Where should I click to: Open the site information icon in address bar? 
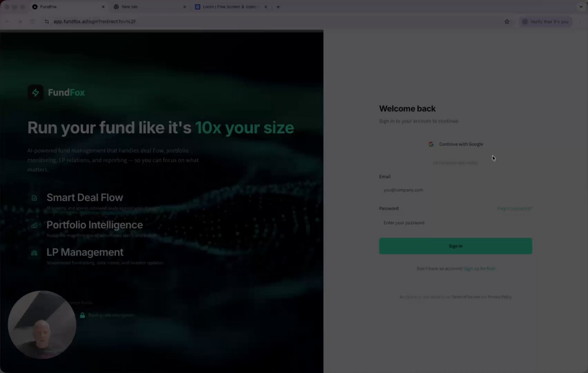click(x=46, y=22)
